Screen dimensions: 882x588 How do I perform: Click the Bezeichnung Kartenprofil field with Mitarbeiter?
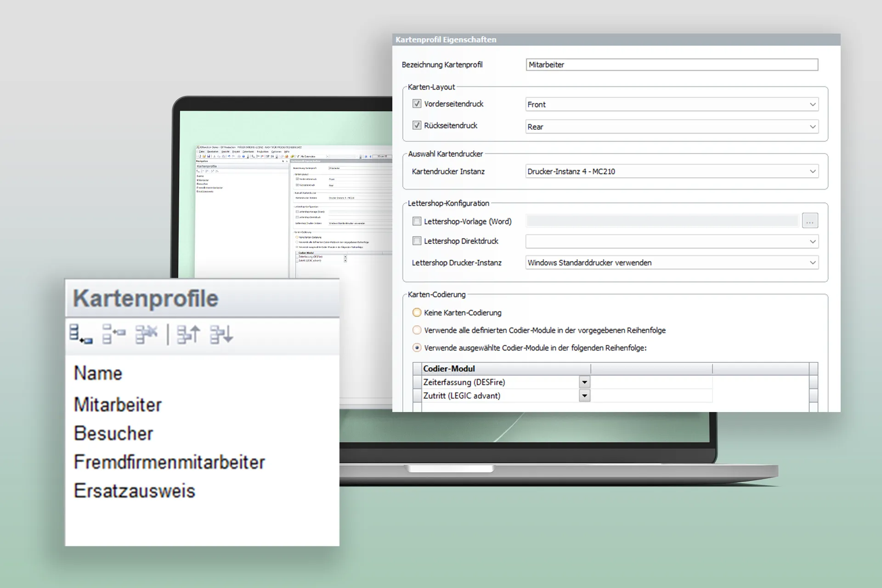pos(672,65)
